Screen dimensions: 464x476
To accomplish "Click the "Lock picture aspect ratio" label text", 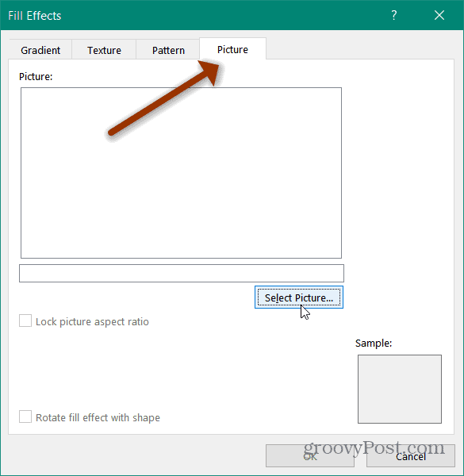I will (x=92, y=321).
